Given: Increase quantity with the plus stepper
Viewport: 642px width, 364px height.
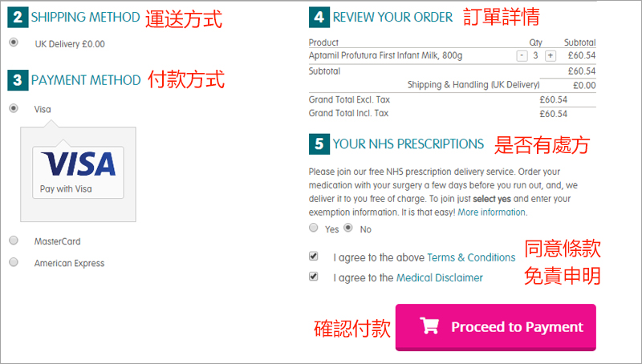Looking at the screenshot, I should (x=551, y=55).
